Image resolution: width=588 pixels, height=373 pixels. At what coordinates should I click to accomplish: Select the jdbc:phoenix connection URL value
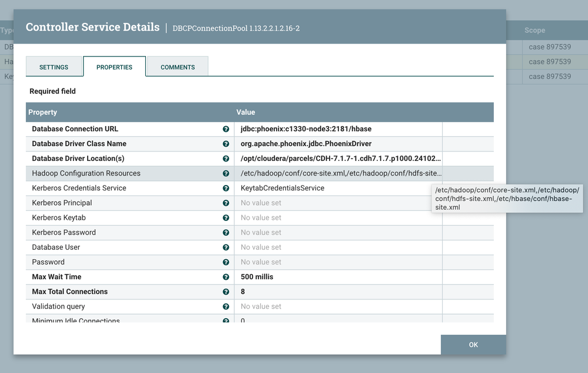(305, 129)
